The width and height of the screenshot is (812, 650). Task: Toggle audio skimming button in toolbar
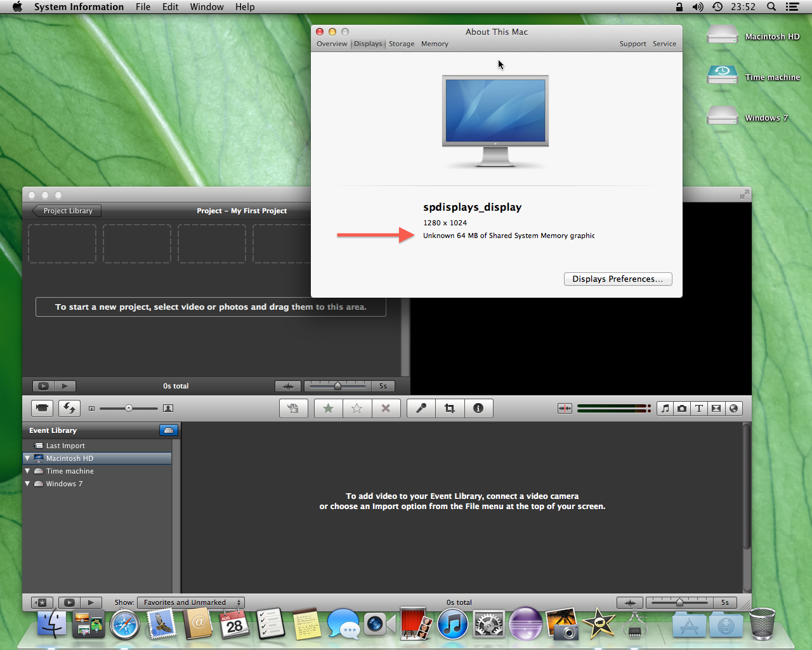coord(565,408)
